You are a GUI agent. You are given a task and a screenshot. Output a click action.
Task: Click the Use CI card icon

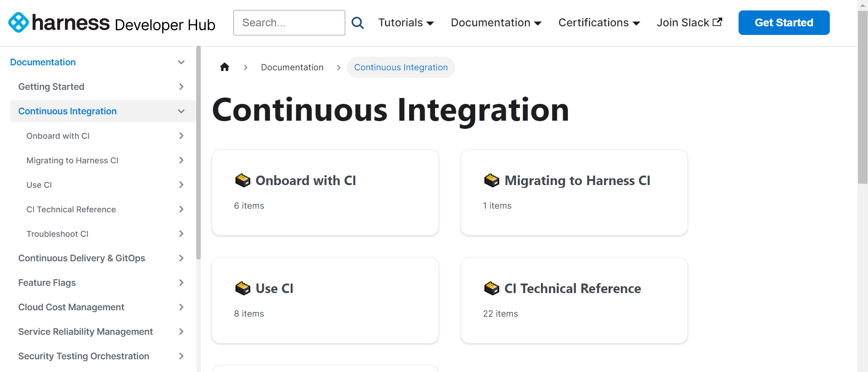click(243, 289)
